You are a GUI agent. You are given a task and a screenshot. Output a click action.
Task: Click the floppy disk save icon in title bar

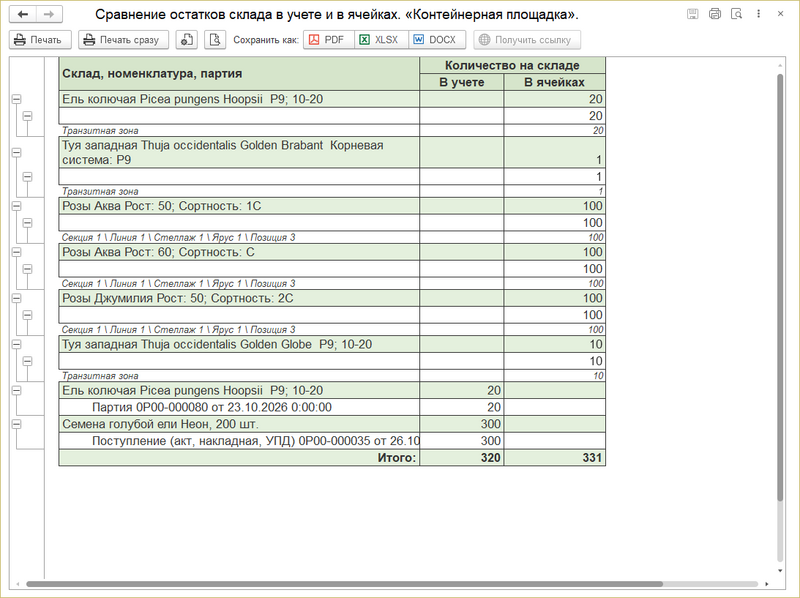[x=692, y=14]
